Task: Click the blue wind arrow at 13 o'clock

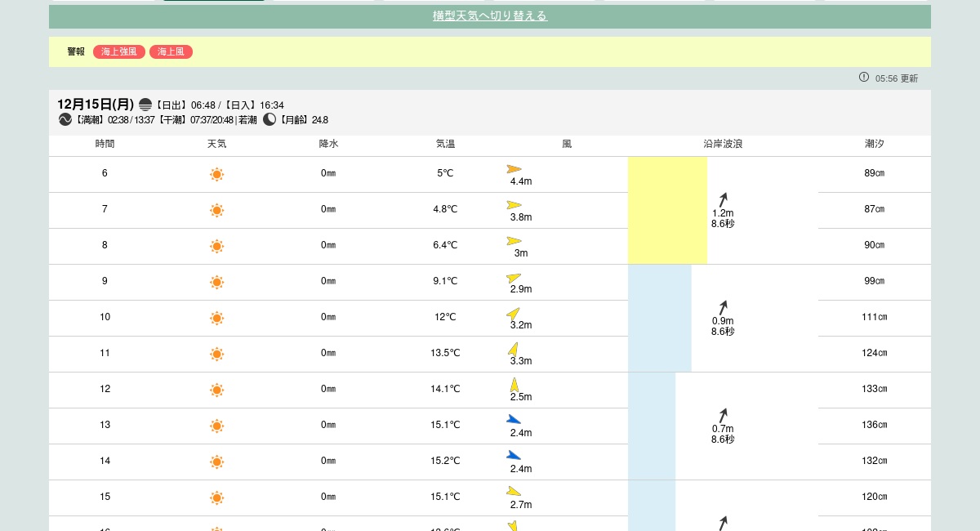Action: [514, 420]
